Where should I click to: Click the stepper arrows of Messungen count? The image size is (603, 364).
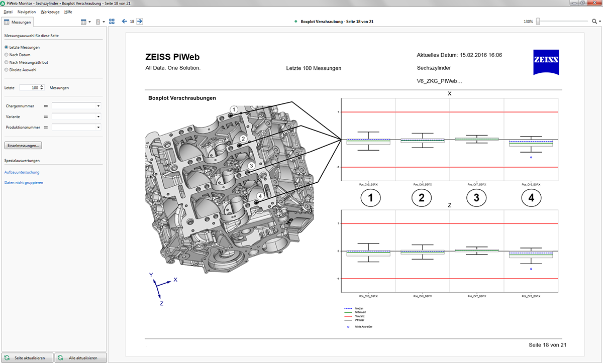click(42, 87)
